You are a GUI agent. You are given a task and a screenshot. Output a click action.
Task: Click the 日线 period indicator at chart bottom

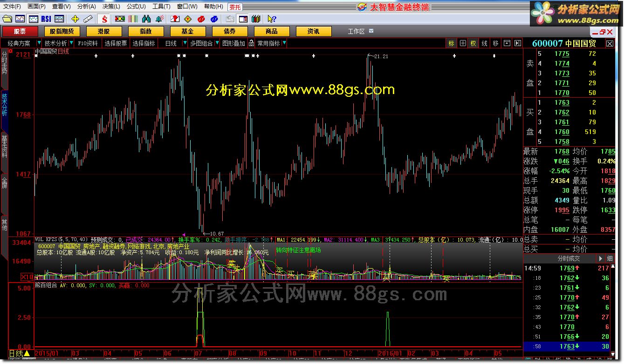(x=20, y=353)
